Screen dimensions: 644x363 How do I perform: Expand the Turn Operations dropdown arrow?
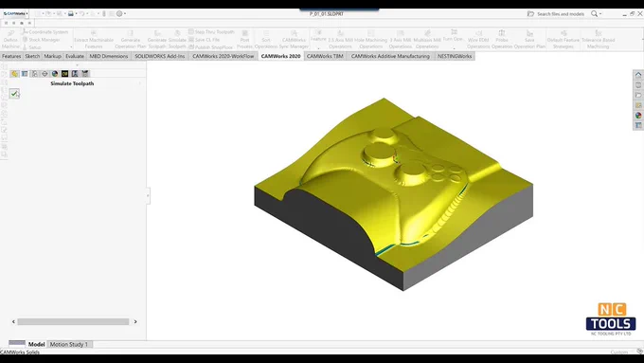point(454,48)
